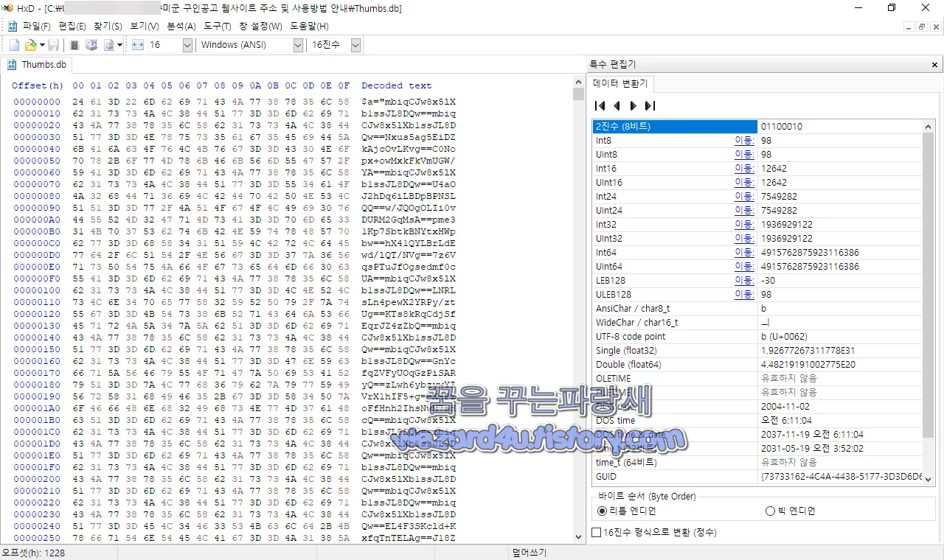Click 이동 link for UInt24
Screen dimensions: 944x560
coord(743,211)
